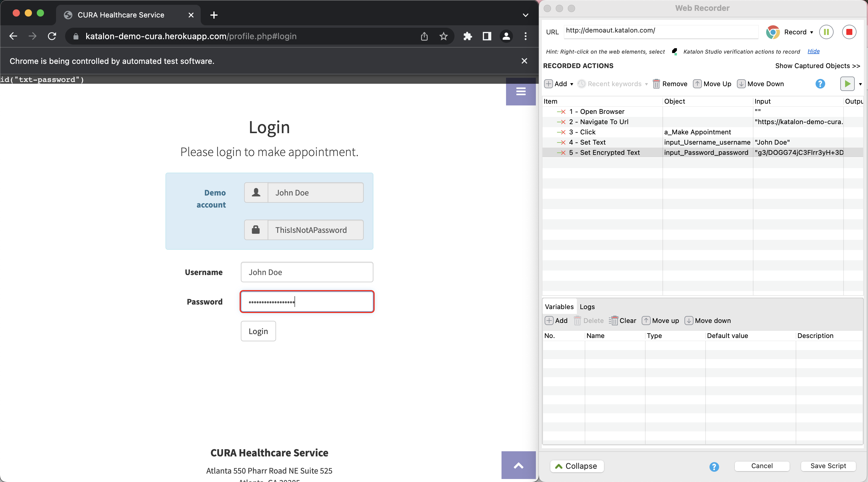Move the selected action up

712,84
